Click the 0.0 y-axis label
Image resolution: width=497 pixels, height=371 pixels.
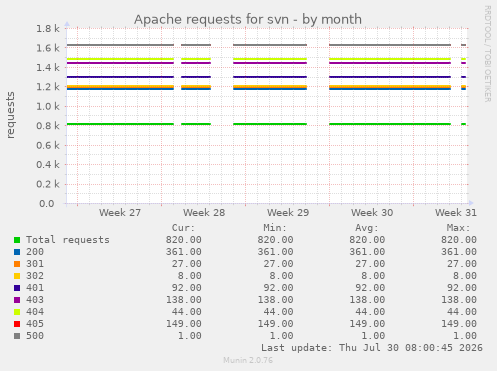(x=47, y=203)
